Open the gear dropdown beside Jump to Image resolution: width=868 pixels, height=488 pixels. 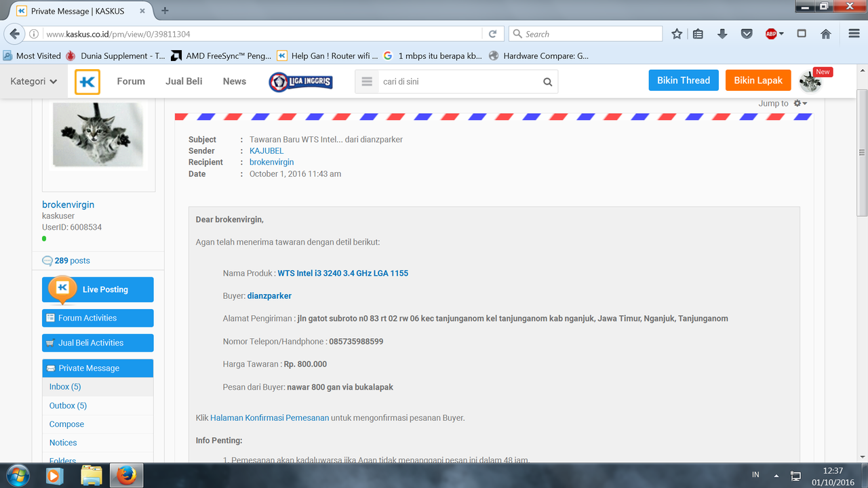pos(800,104)
